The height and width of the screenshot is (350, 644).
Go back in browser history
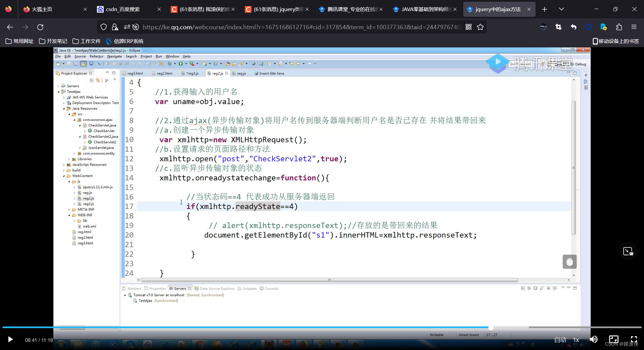click(10, 27)
